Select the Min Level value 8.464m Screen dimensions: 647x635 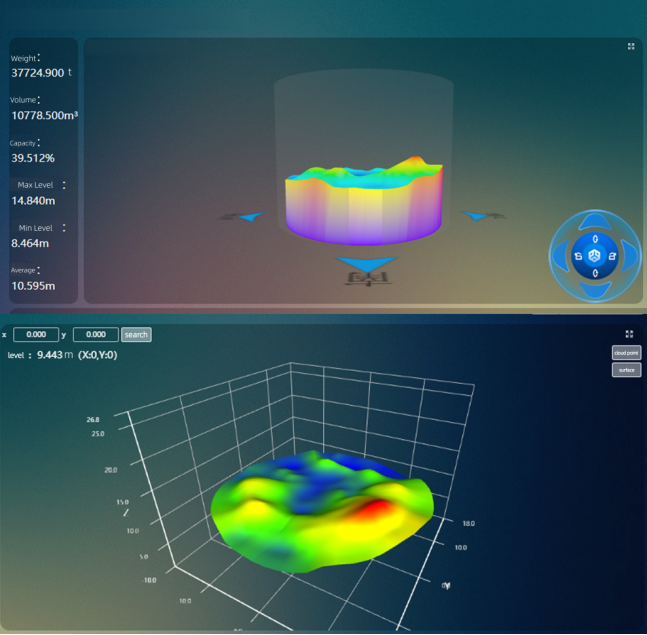[30, 243]
